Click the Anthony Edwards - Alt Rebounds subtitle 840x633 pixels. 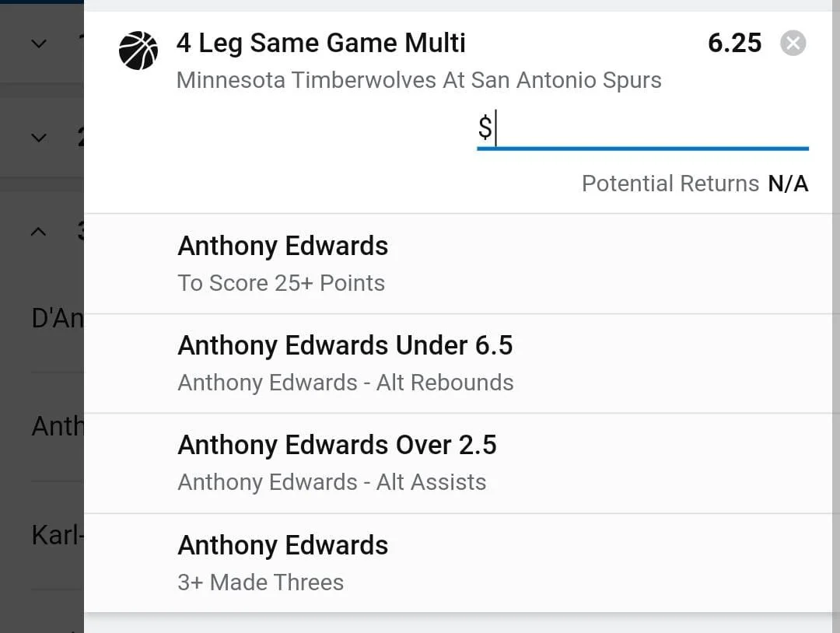345,383
